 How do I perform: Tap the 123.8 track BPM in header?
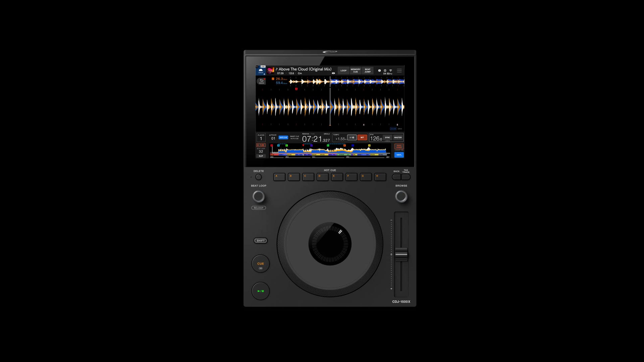[291, 73]
